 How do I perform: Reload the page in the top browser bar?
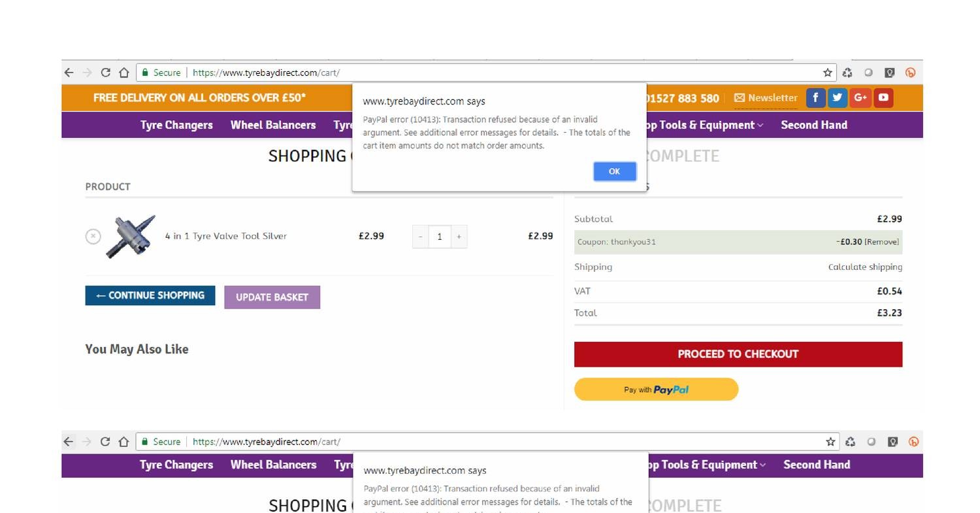pos(105,73)
